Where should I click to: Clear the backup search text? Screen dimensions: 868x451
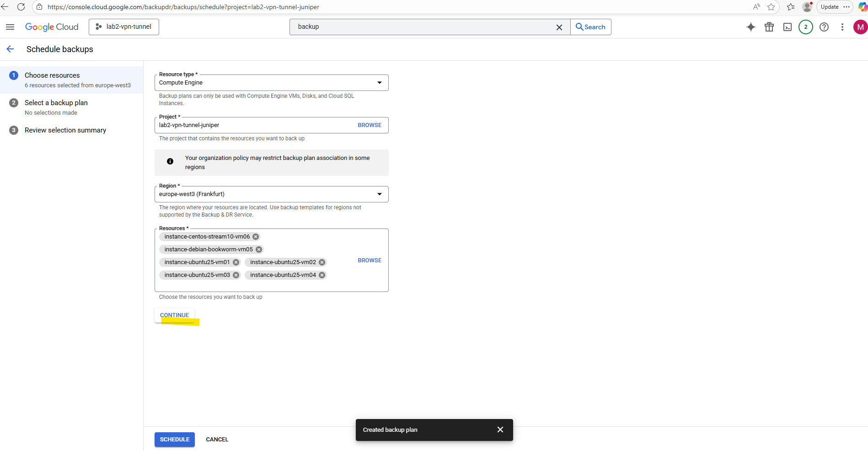tap(559, 27)
